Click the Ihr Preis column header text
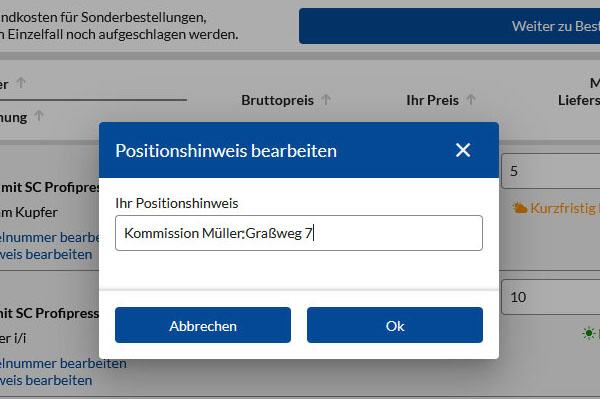The height and width of the screenshot is (399, 600). [432, 100]
